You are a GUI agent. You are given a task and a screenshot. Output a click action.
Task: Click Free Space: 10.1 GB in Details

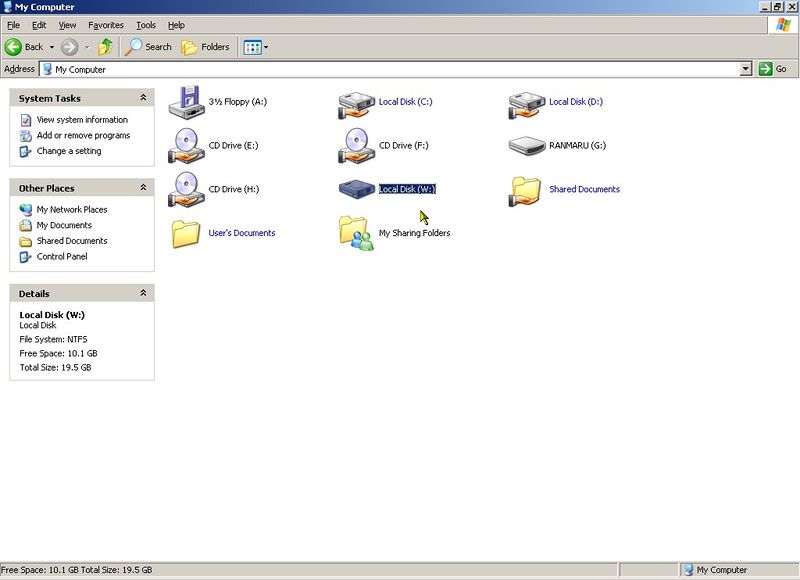click(58, 354)
